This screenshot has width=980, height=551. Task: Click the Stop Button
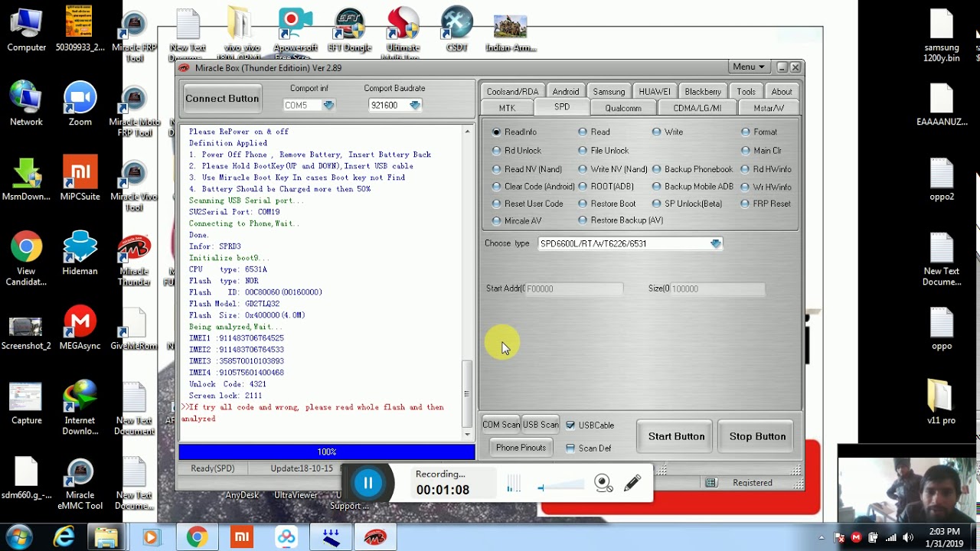(x=757, y=436)
